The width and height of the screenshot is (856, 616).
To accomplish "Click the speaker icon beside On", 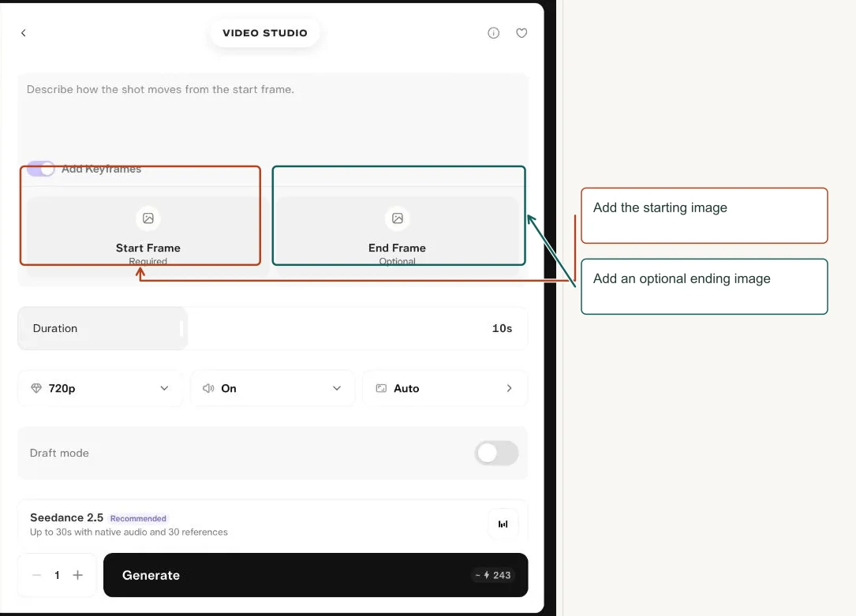I will (x=208, y=388).
